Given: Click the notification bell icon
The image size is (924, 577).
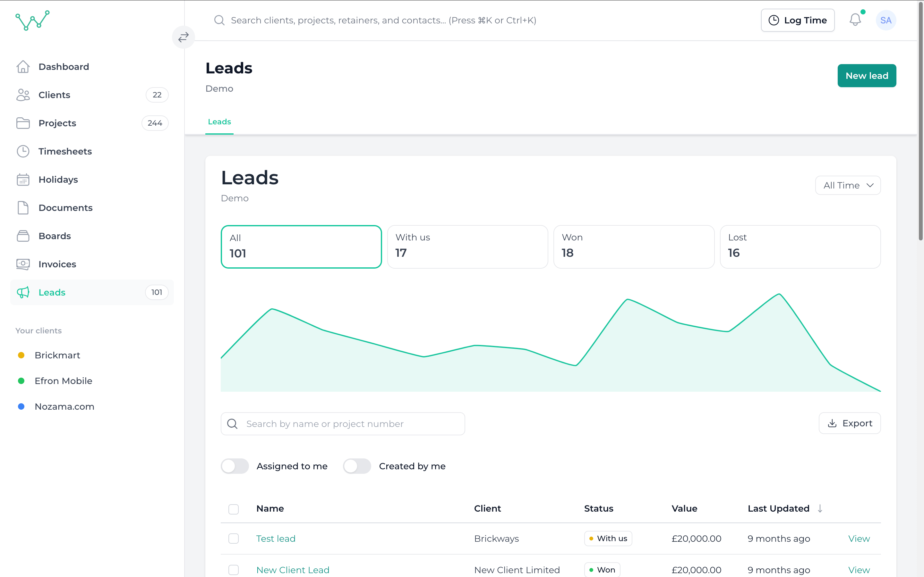Looking at the screenshot, I should click(x=855, y=20).
